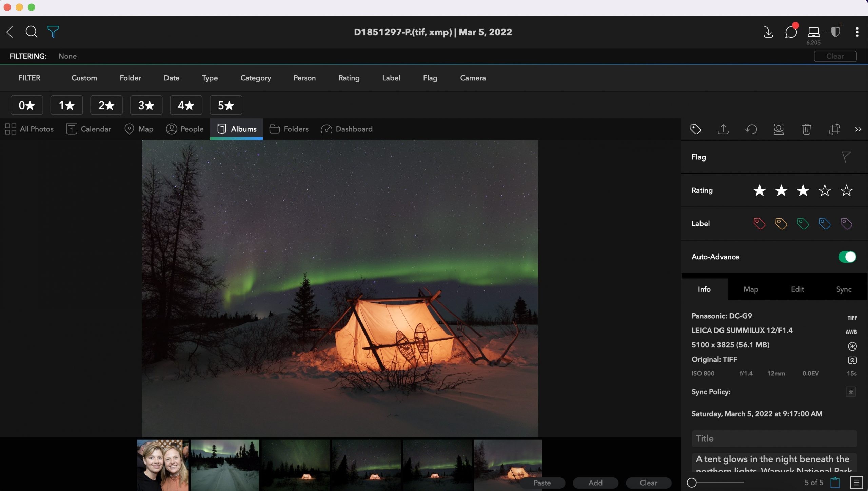This screenshot has height=491, width=868.
Task: Click the Clear filtering button at top right
Action: click(x=835, y=56)
